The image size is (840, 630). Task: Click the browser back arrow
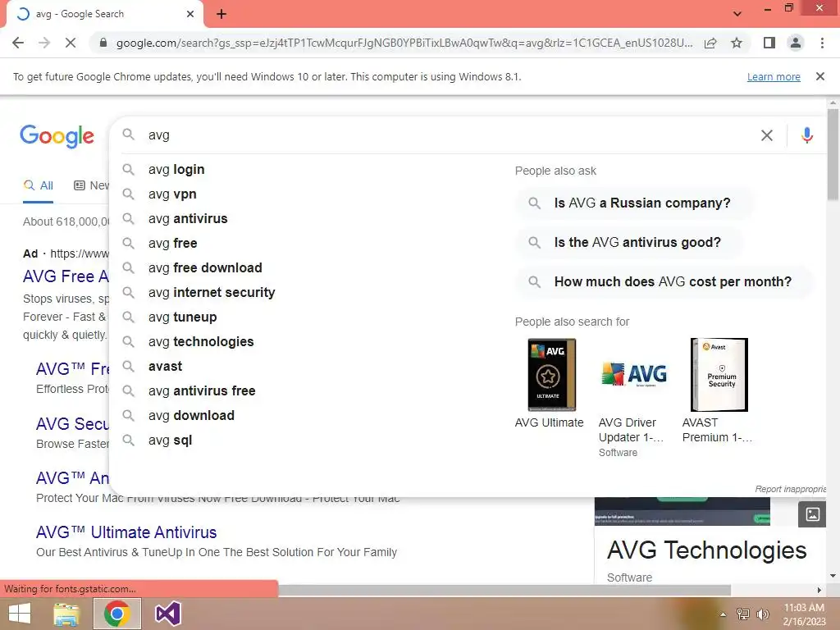pos(18,43)
